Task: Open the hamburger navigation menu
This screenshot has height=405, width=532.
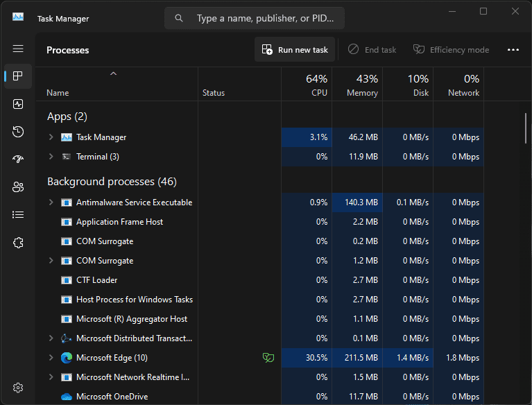Action: click(x=18, y=49)
